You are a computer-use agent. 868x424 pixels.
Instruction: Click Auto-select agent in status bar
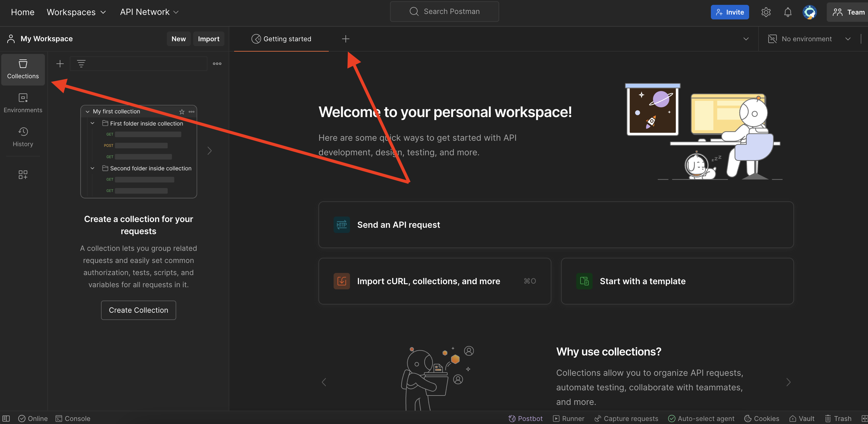pos(701,418)
